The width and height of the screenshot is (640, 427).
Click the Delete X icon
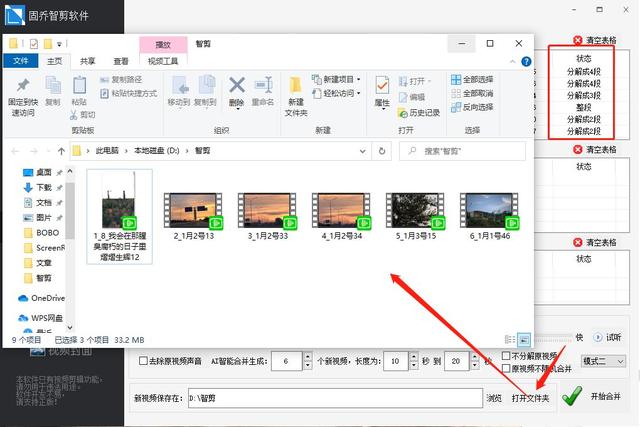pyautogui.click(x=237, y=86)
